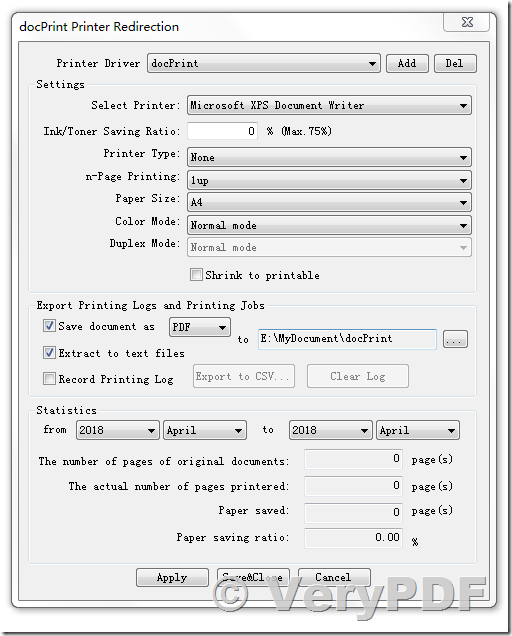Screen dimensions: 512x636
Task: Click the Del button
Action: pos(455,63)
